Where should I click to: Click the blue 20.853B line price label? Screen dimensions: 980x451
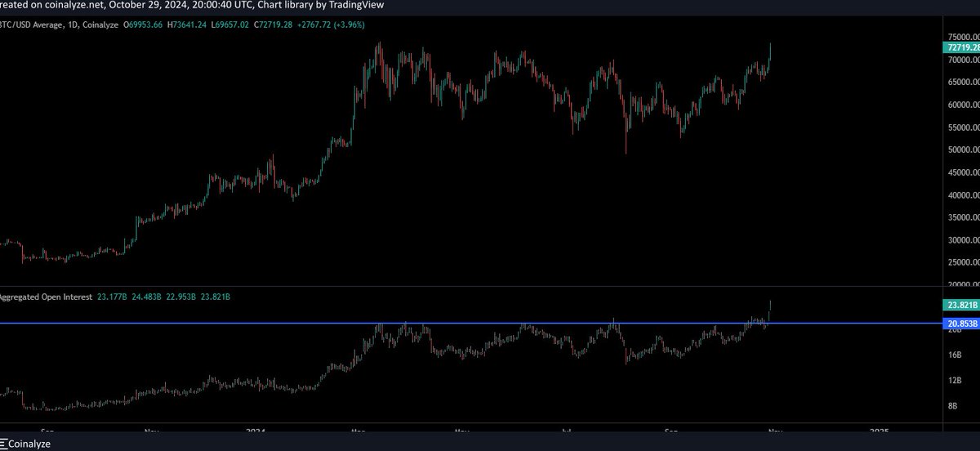(x=961, y=324)
